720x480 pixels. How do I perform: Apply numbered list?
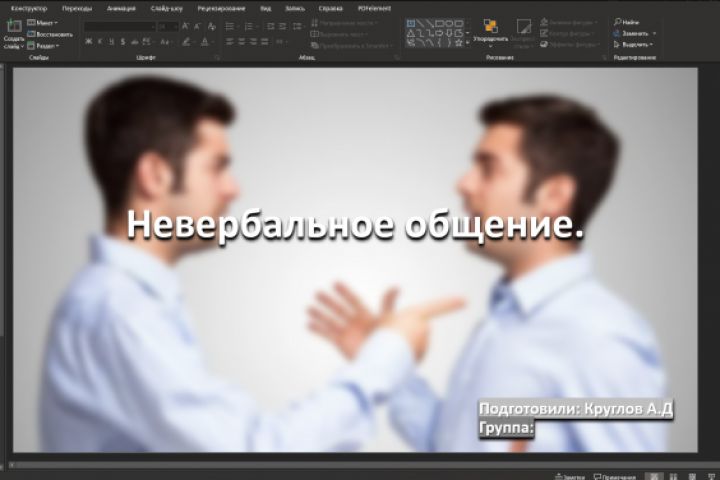(x=248, y=27)
